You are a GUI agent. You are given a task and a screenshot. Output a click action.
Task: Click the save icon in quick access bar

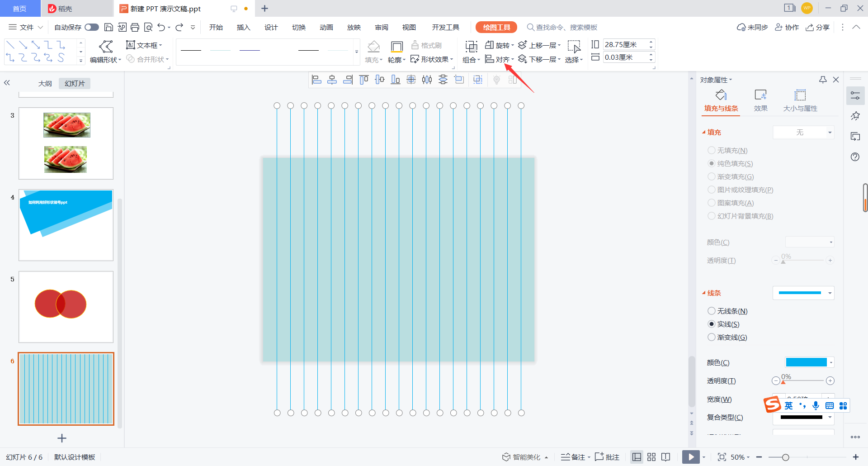pyautogui.click(x=108, y=27)
